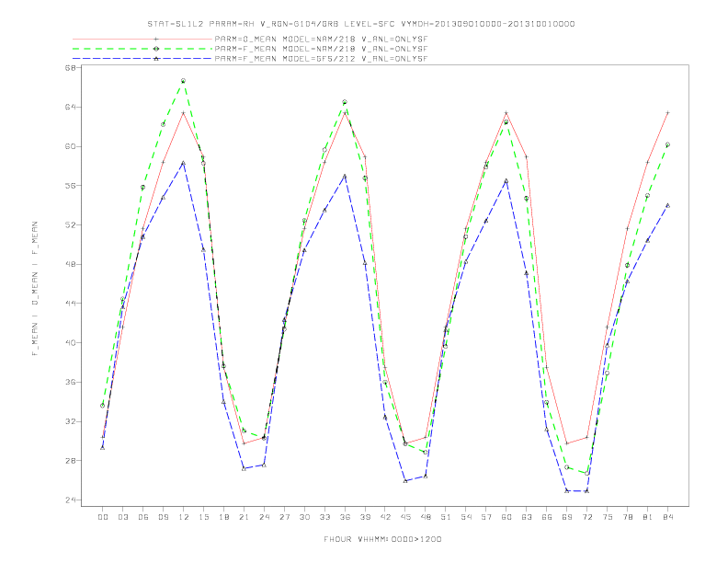Click y-axis tick label 56
Image resolution: width=728 pixels, height=563 pixels.
71,185
